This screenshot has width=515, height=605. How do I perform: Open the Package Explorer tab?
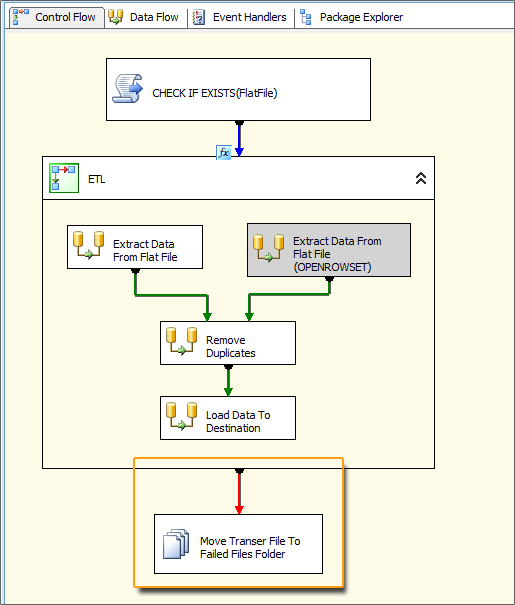(x=351, y=17)
